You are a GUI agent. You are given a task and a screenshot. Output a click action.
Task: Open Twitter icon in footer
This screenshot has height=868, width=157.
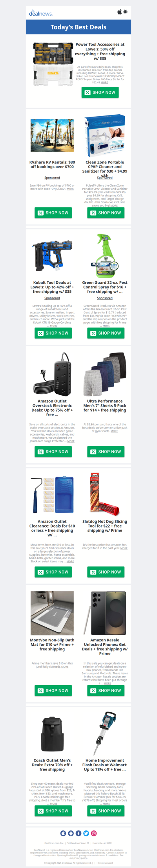coord(86,833)
